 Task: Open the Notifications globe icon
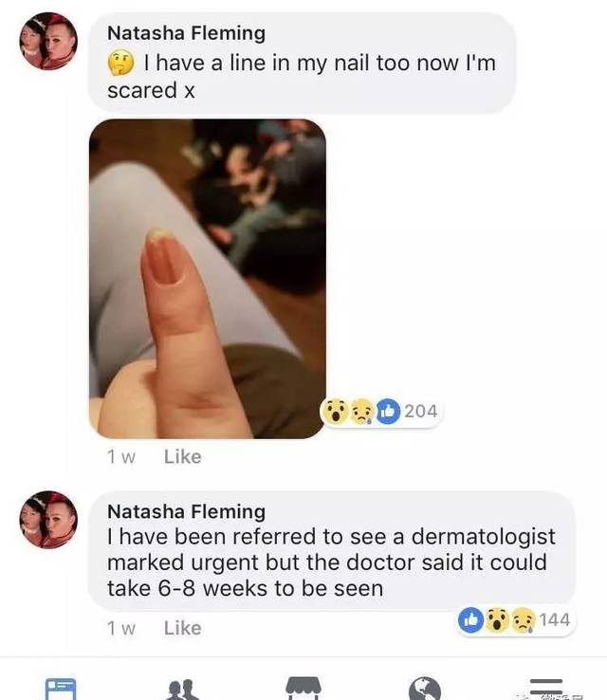click(x=425, y=689)
